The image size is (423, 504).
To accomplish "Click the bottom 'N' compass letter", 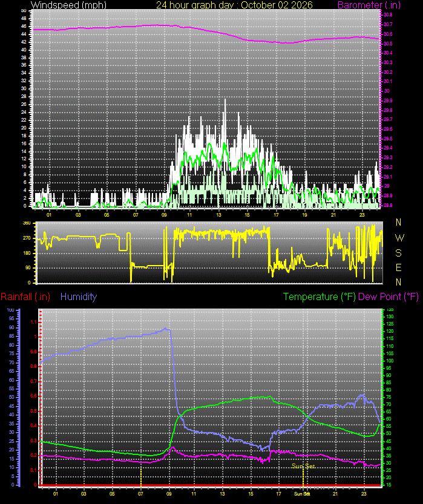I will [x=399, y=282].
